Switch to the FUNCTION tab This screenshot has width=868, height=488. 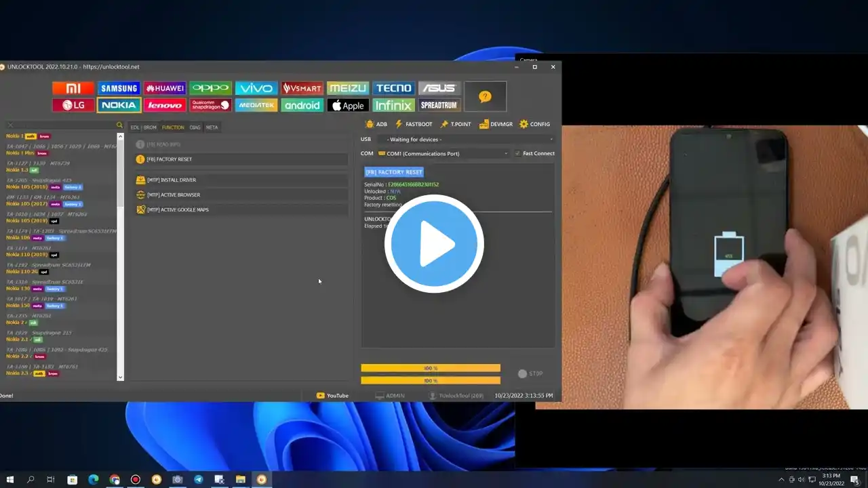pos(173,127)
